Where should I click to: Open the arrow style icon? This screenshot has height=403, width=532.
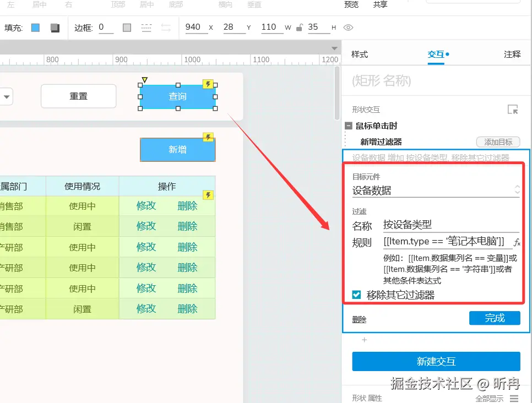(166, 28)
